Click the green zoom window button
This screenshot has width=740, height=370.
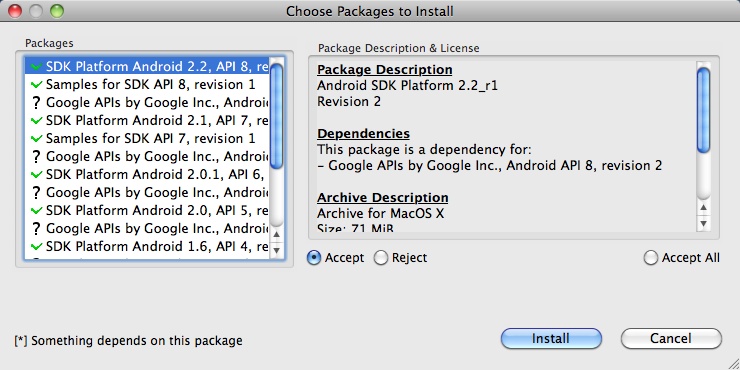(57, 11)
